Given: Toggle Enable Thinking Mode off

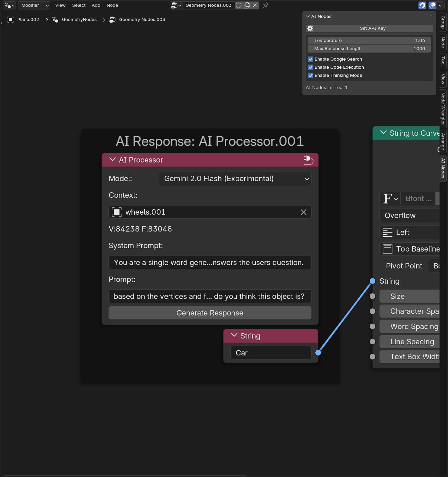Looking at the screenshot, I should click(311, 75).
